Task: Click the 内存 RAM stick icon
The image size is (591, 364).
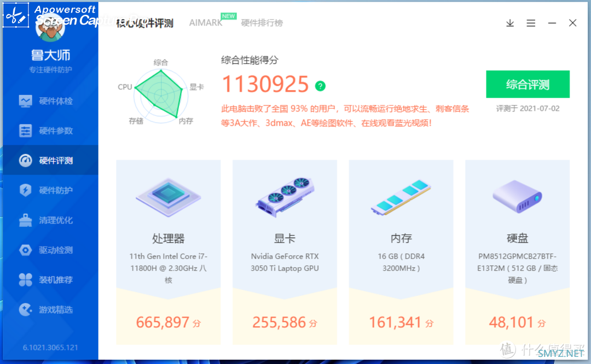Action: [x=401, y=197]
